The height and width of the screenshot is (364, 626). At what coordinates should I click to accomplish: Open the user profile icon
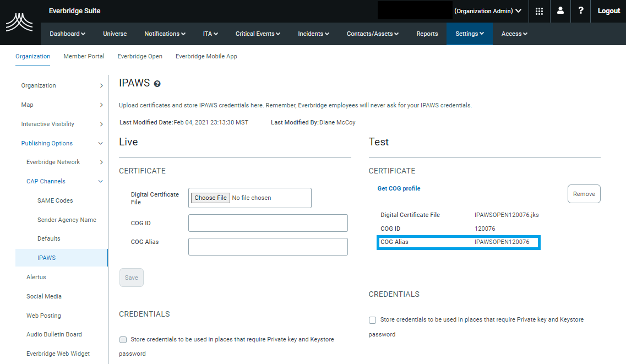[560, 11]
